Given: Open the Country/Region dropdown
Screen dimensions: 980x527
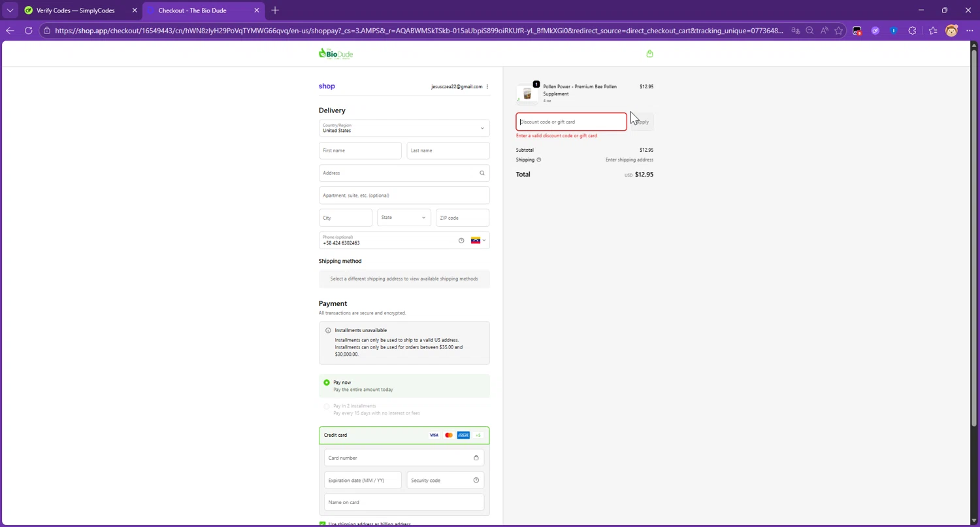Looking at the screenshot, I should coord(404,128).
